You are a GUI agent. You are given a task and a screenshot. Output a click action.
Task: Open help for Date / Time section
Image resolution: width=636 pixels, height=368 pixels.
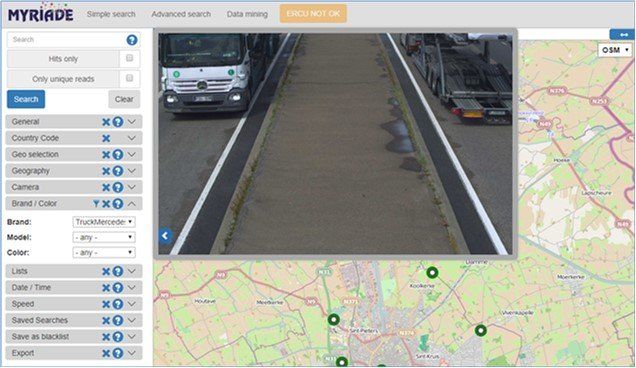pyautogui.click(x=118, y=288)
